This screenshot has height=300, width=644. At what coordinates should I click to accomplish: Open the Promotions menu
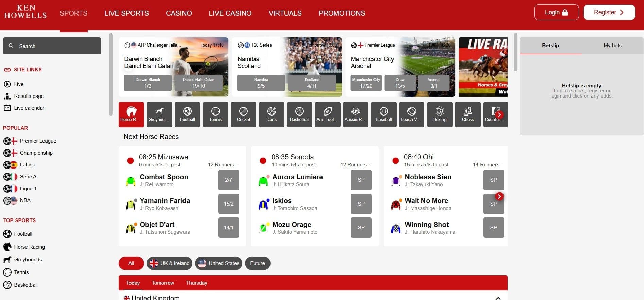click(x=342, y=13)
